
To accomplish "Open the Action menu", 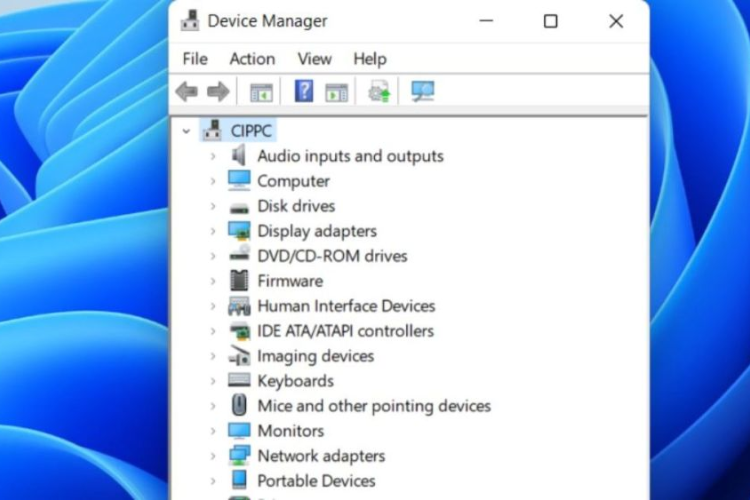I will 252,59.
